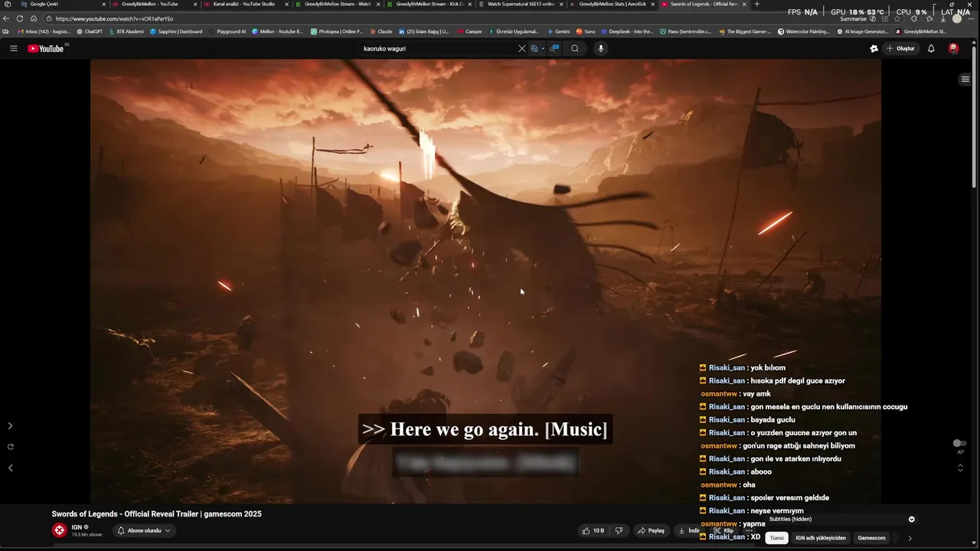
Task: Clear the search box with the X
Action: 522,48
